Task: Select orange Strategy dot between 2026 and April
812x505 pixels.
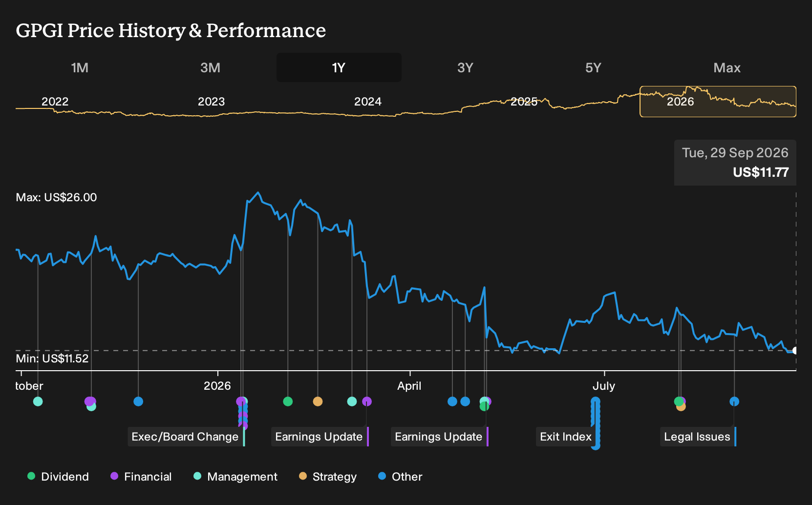Action: [x=318, y=401]
